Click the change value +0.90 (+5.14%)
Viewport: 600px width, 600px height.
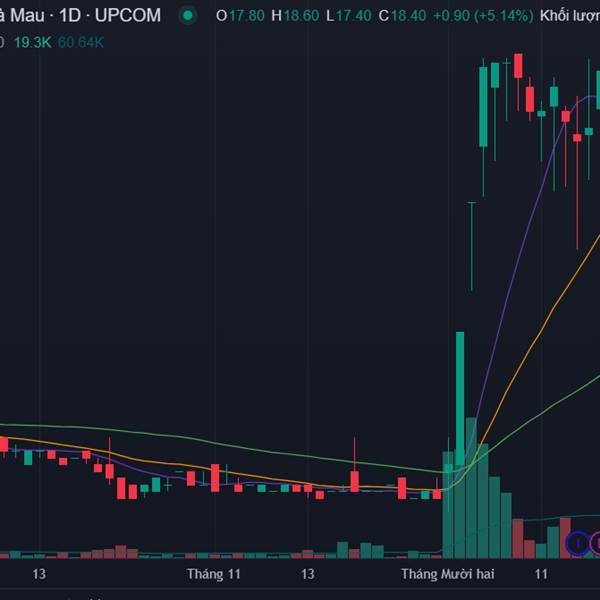[483, 16]
